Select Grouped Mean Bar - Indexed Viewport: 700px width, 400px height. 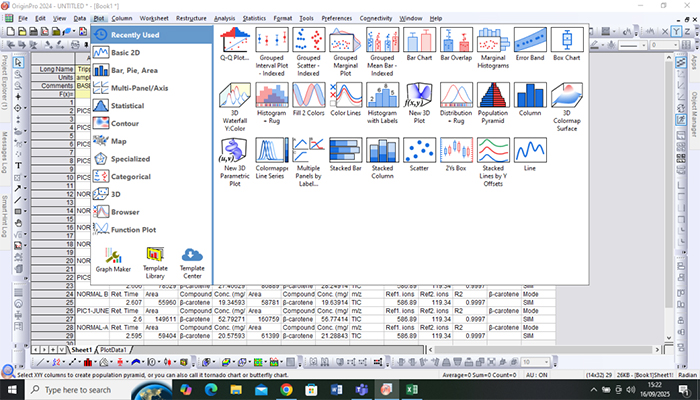382,52
